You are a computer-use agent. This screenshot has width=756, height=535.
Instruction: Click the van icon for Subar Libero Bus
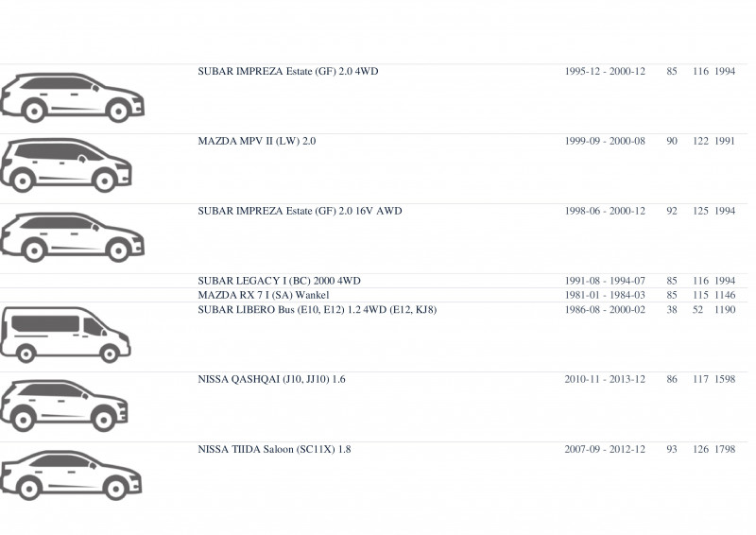(x=65, y=335)
